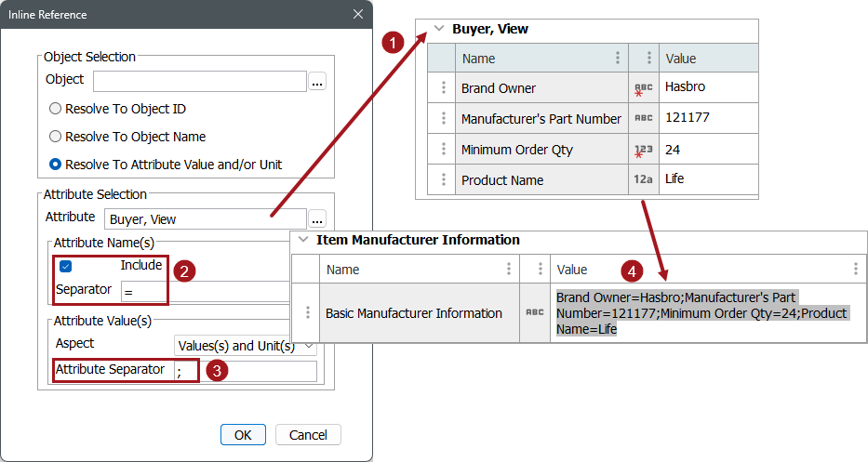The width and height of the screenshot is (868, 462).
Task: Select Resolve To Object ID option
Action: [56, 109]
